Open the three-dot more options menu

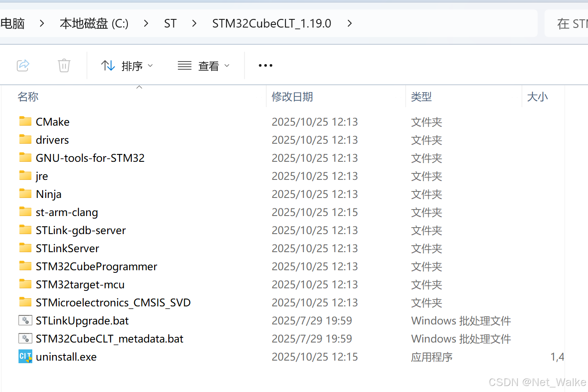pyautogui.click(x=265, y=65)
